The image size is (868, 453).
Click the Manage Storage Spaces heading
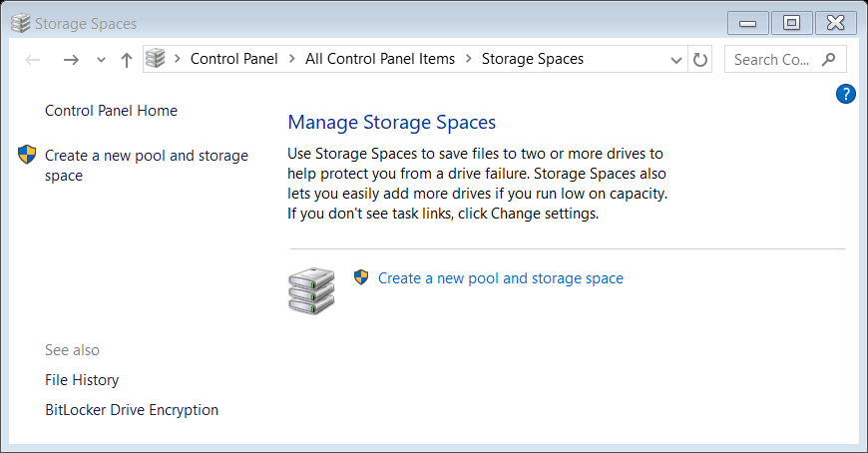coord(392,123)
